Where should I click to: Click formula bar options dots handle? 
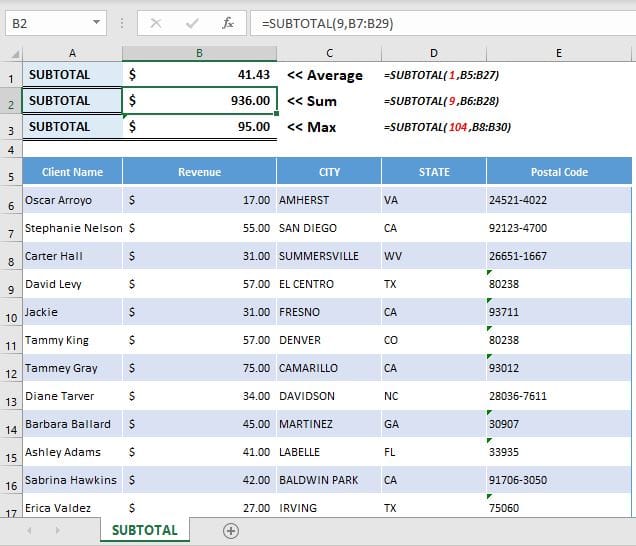coord(122,23)
